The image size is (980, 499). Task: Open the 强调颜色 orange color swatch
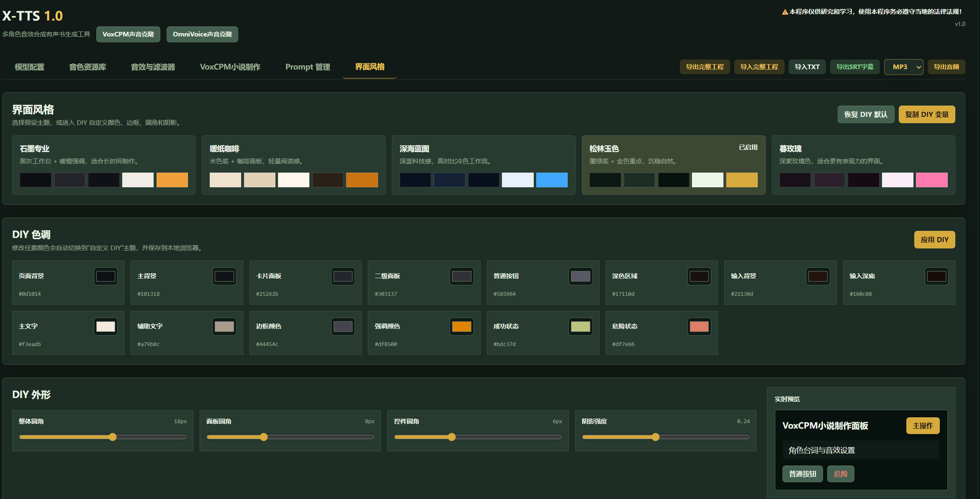tap(461, 327)
